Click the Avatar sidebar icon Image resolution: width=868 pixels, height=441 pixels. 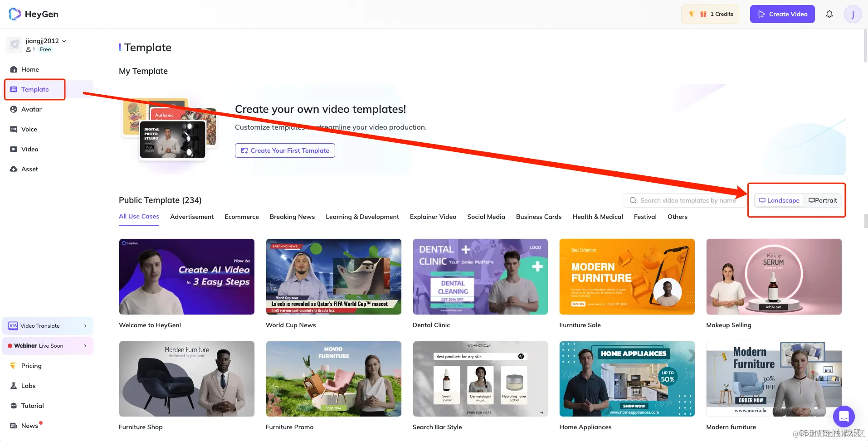14,109
